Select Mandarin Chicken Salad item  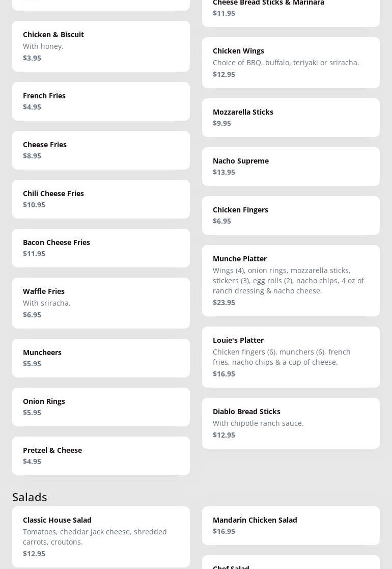291,526
